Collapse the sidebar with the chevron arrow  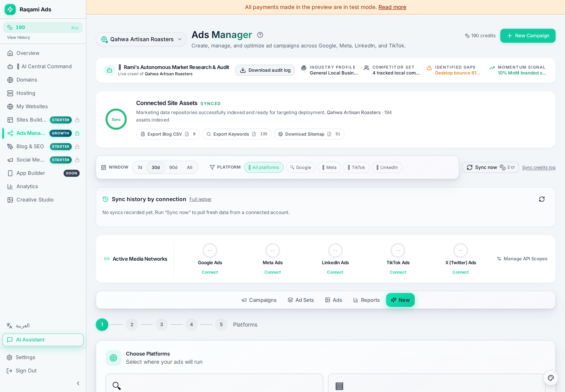[78, 383]
